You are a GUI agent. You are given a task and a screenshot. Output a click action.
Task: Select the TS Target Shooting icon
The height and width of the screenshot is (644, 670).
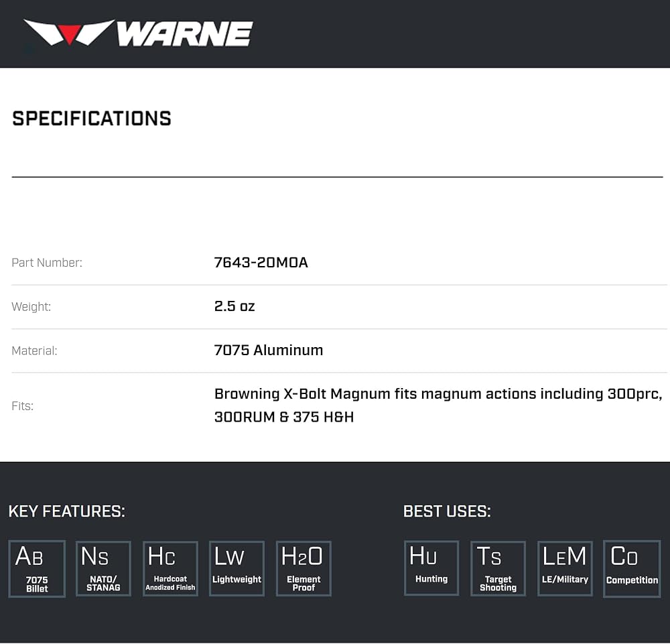pyautogui.click(x=498, y=568)
